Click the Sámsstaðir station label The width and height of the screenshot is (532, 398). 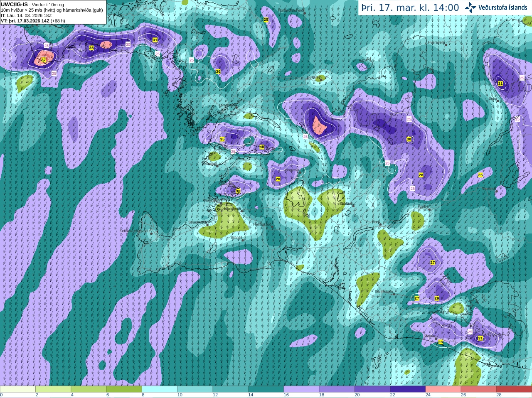[x=384, y=292]
